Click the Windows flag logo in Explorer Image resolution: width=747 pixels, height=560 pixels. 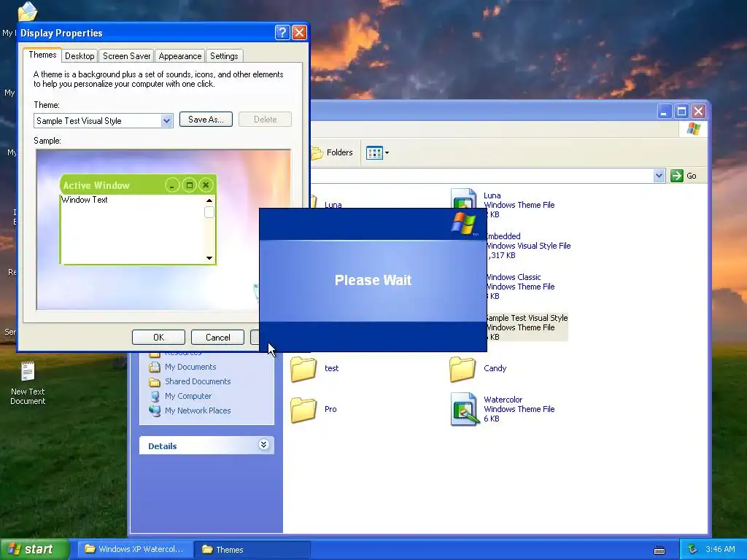point(694,129)
